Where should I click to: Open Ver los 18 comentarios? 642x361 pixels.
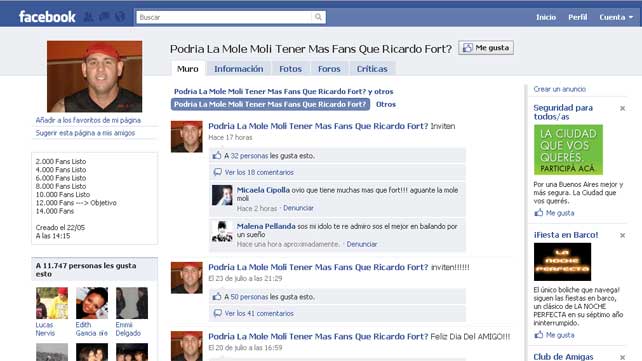(x=259, y=172)
